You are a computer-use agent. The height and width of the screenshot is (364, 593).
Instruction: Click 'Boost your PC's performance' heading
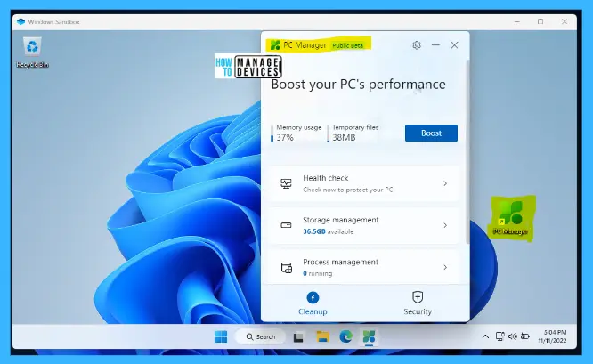click(x=359, y=85)
